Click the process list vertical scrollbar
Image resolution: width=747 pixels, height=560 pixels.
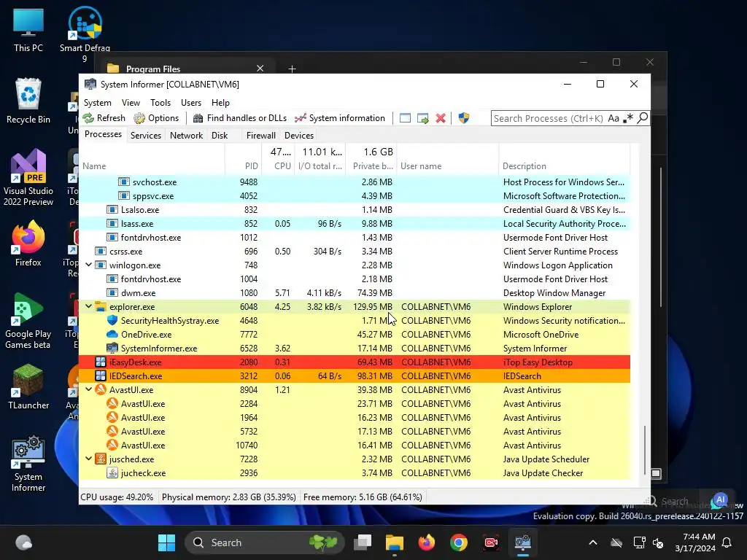coord(645,449)
